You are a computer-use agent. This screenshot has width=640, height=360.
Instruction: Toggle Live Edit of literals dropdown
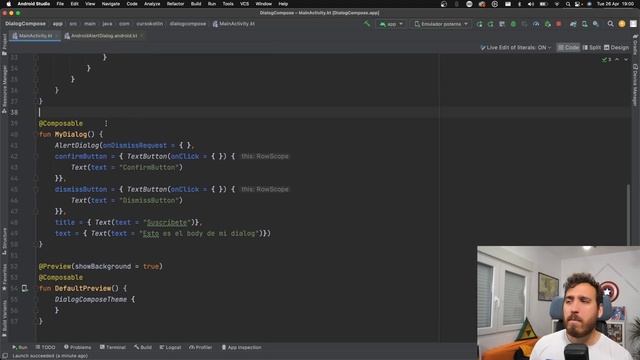tap(516, 48)
